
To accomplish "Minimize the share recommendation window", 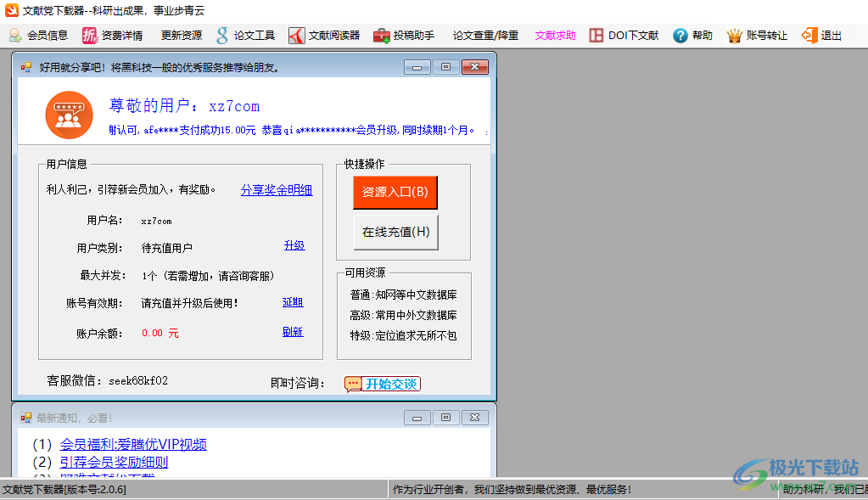I will coord(417,67).
